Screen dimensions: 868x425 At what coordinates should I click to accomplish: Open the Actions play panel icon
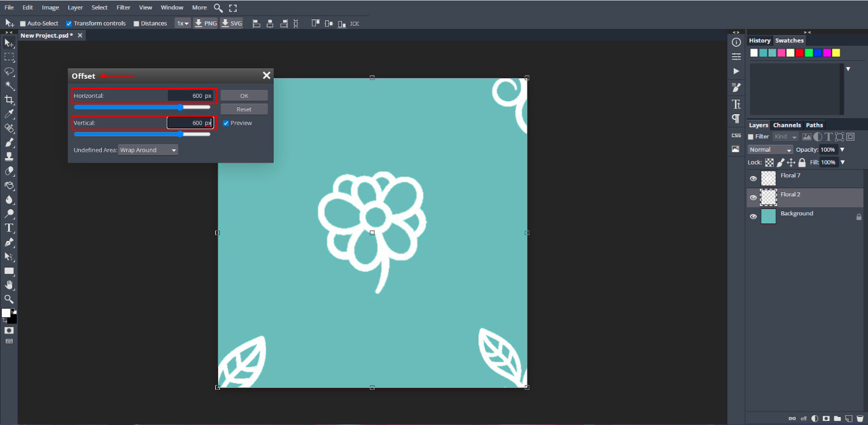(x=736, y=71)
